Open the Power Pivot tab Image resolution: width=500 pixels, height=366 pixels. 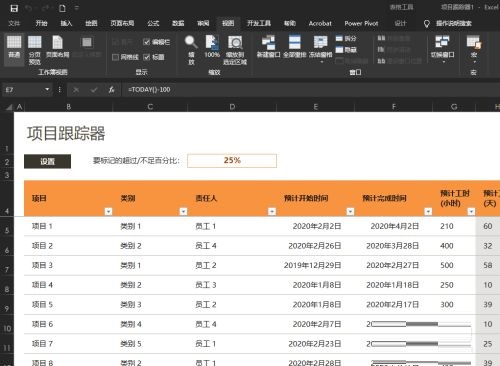[361, 23]
